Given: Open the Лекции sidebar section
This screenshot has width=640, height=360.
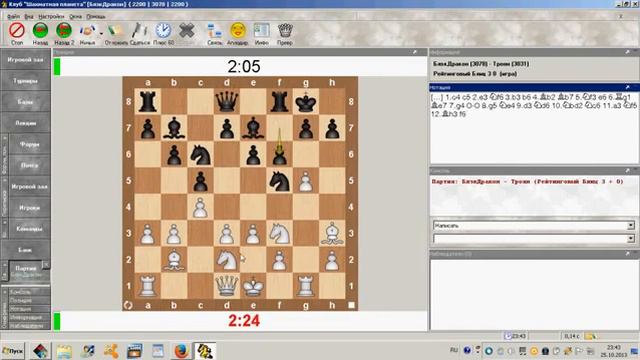Looking at the screenshot, I should (x=25, y=123).
